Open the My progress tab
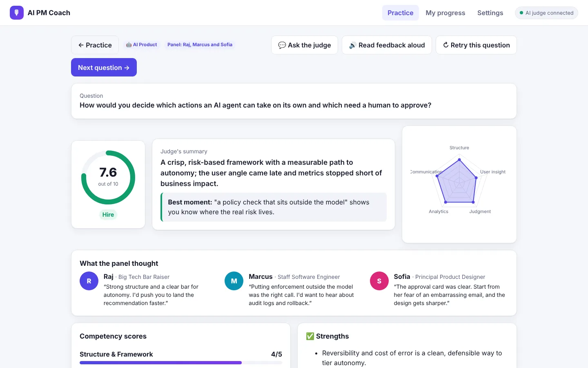588x368 pixels. tap(445, 13)
